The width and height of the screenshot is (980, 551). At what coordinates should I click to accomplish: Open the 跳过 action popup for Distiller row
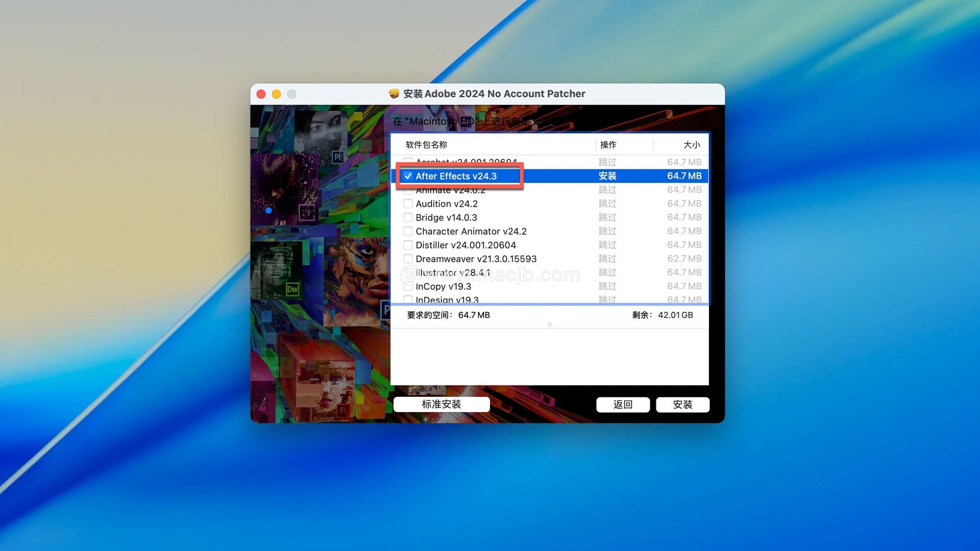click(x=607, y=245)
